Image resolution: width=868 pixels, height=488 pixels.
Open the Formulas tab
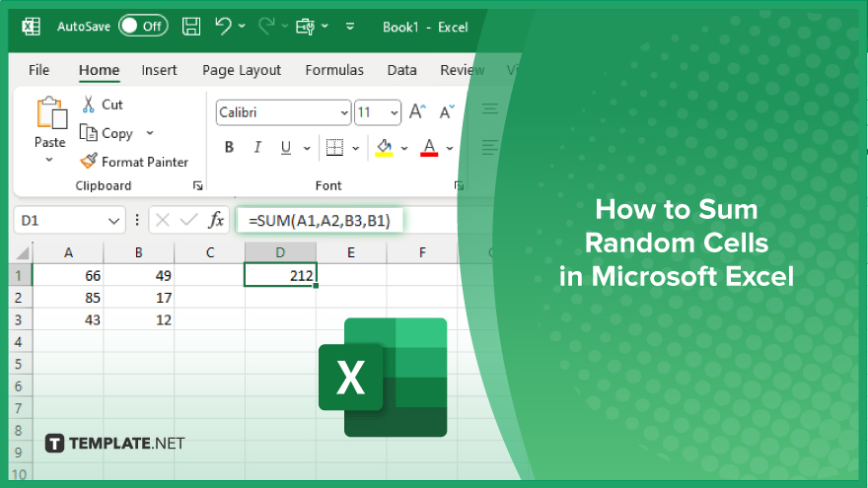334,70
